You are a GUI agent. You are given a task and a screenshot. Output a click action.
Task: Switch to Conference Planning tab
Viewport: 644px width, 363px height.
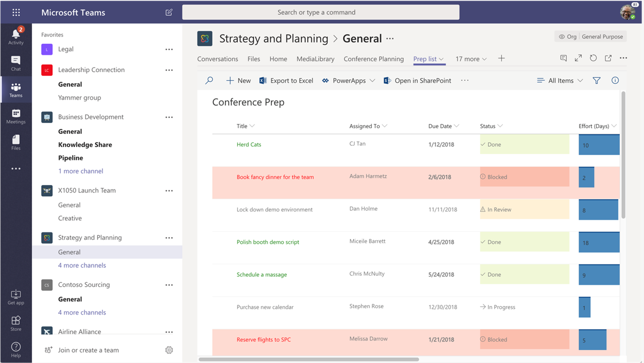(x=374, y=58)
